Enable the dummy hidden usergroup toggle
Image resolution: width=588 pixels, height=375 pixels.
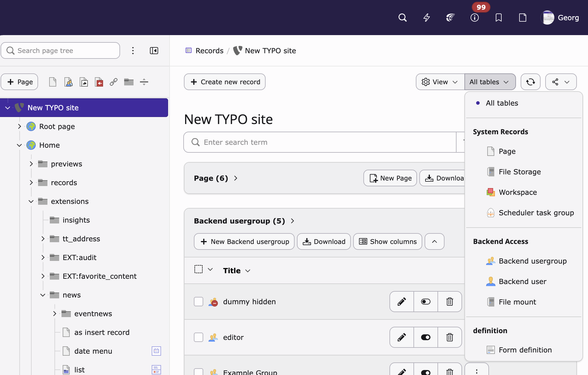coord(426,302)
